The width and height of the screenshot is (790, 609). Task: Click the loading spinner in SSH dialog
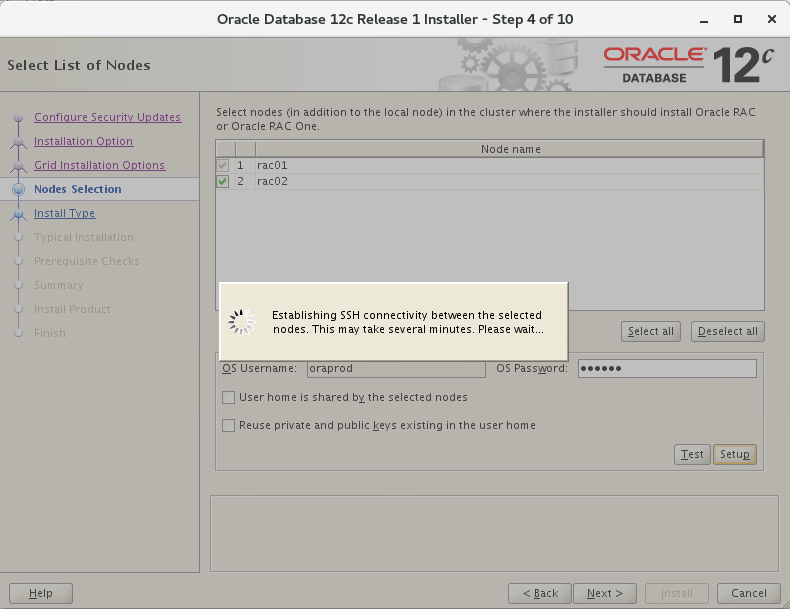tap(241, 322)
